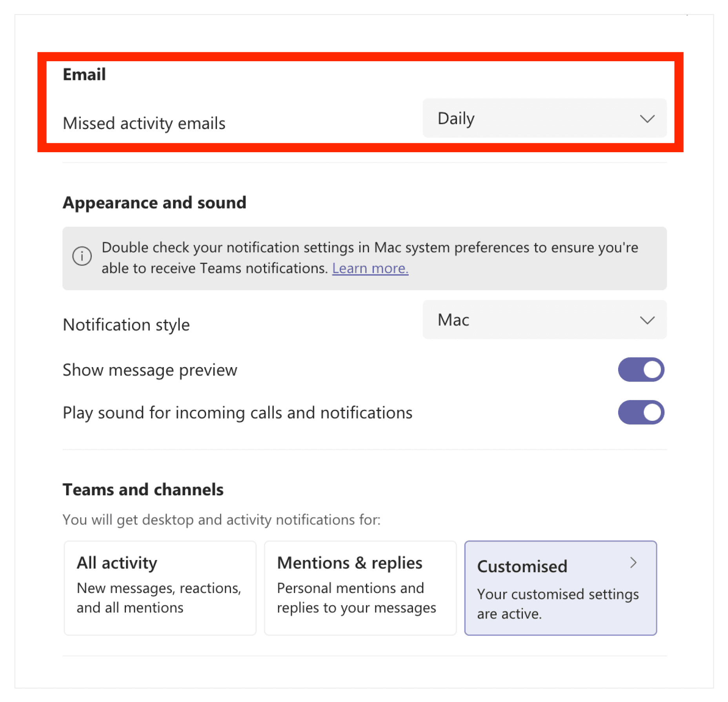
Task: Select the Mentions & replies option
Action: 360,587
